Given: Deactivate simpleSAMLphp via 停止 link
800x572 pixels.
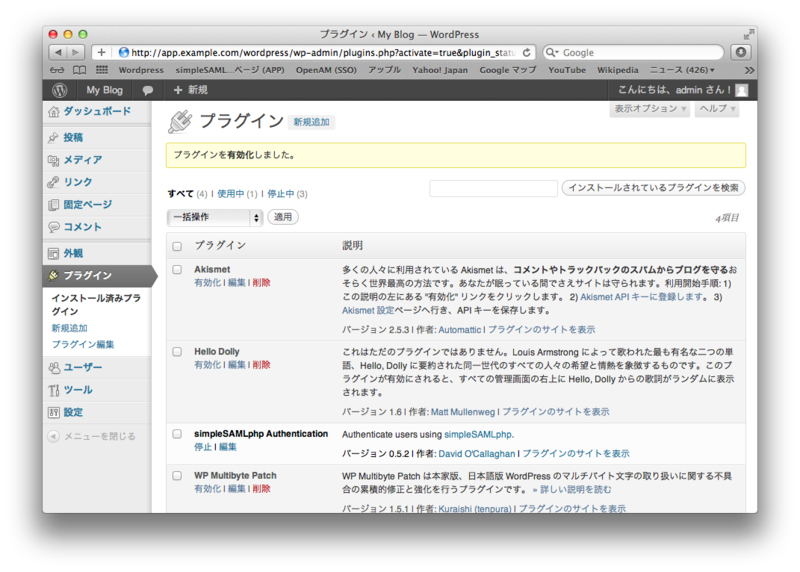Looking at the screenshot, I should click(203, 447).
